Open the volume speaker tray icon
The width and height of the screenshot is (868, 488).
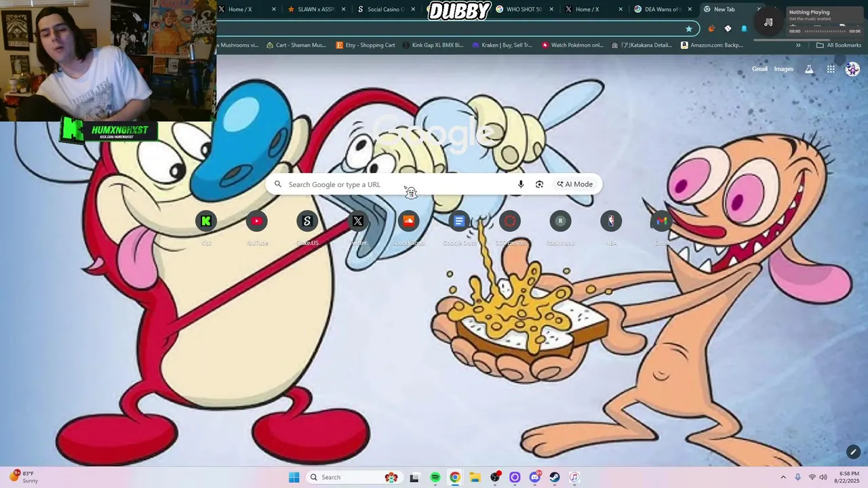824,477
